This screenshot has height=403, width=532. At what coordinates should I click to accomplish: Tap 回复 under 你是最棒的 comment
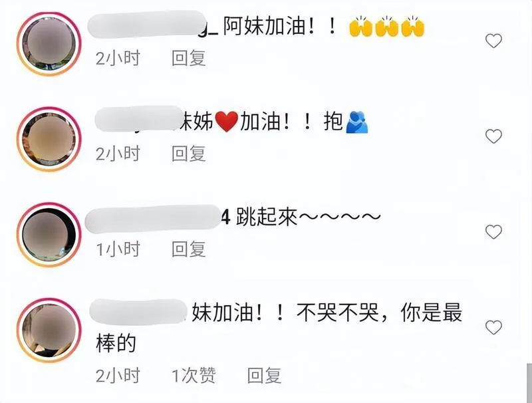tap(264, 376)
